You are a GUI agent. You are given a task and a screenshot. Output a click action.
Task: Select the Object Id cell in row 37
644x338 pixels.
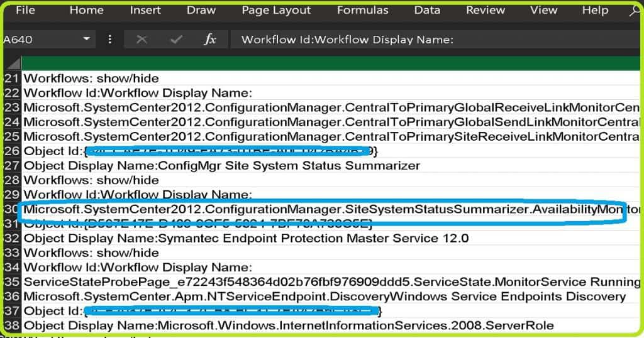[331, 311]
